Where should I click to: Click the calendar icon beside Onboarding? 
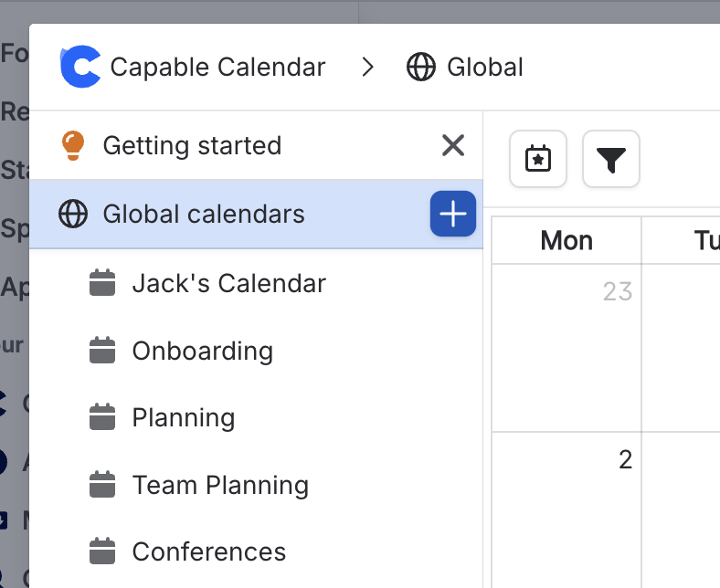102,351
